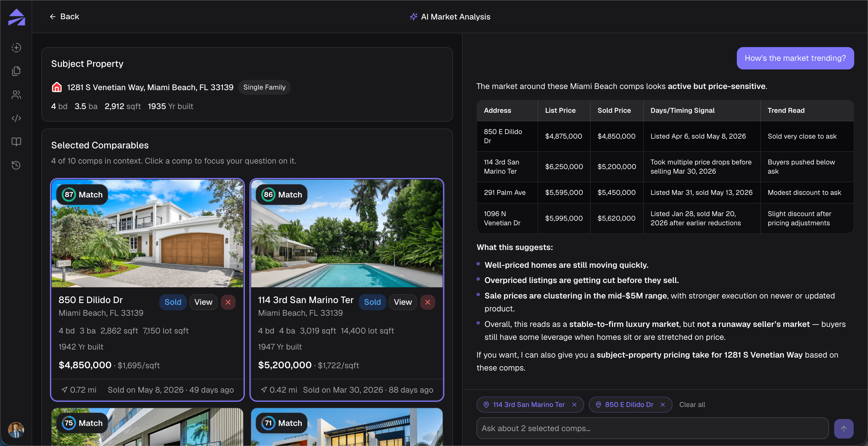
Task: Remove the 114 3rd San Marino Ter chip
Action: pos(575,405)
